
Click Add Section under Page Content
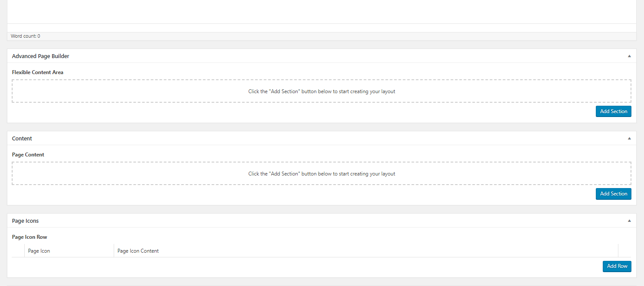(613, 194)
